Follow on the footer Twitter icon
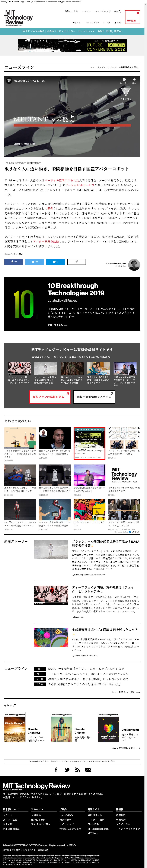This screenshot has width=147, height=868. coord(67,770)
